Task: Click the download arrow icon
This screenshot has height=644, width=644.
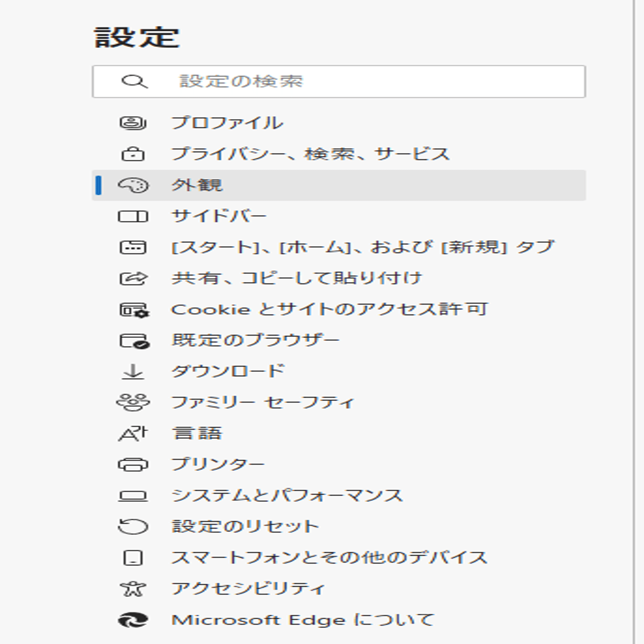Action: pyautogui.click(x=133, y=372)
